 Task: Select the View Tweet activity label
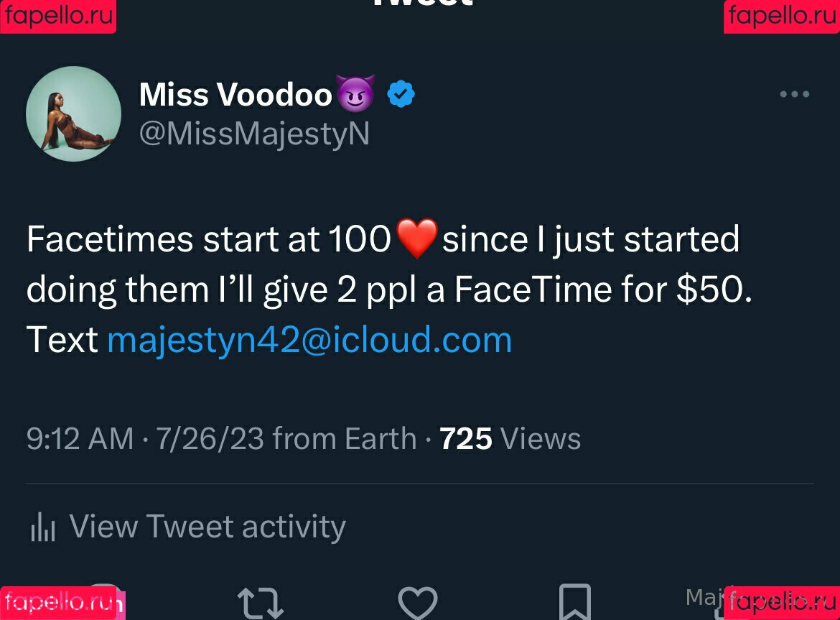point(207,527)
